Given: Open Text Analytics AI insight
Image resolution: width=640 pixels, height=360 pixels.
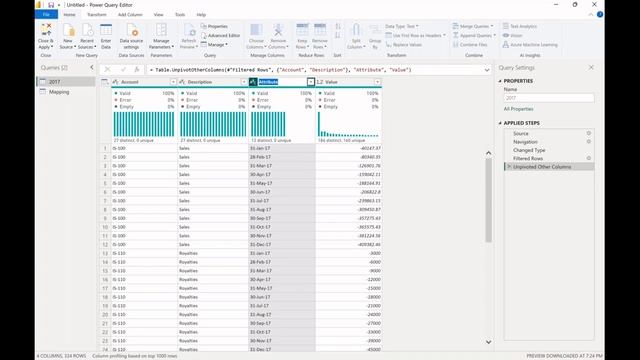Looking at the screenshot, I should 520,26.
